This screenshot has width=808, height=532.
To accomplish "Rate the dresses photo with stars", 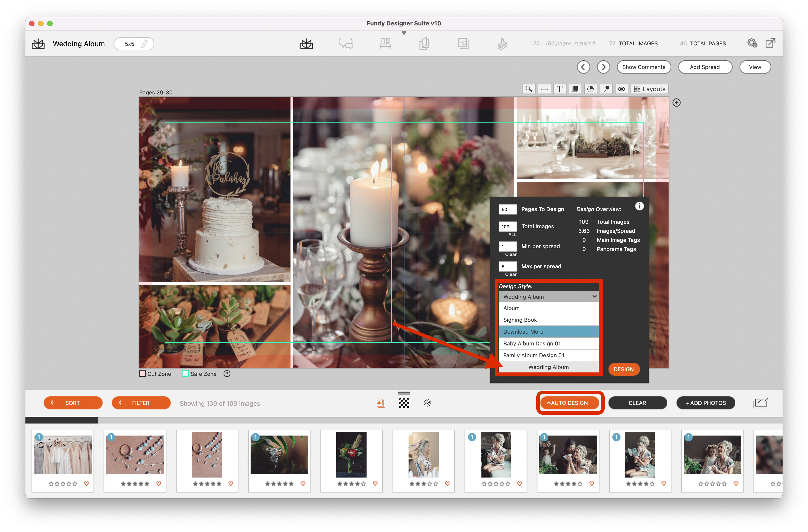I will click(63, 483).
